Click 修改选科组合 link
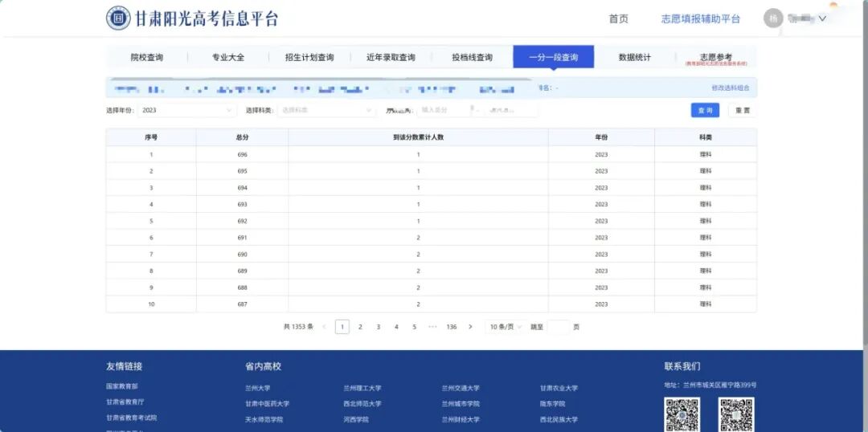This screenshot has height=432, width=868. (x=731, y=88)
